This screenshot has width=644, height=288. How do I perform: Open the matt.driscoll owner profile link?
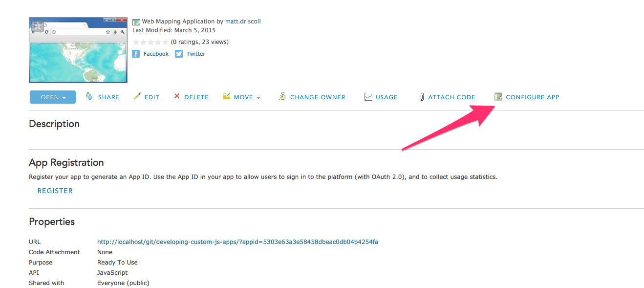[243, 22]
